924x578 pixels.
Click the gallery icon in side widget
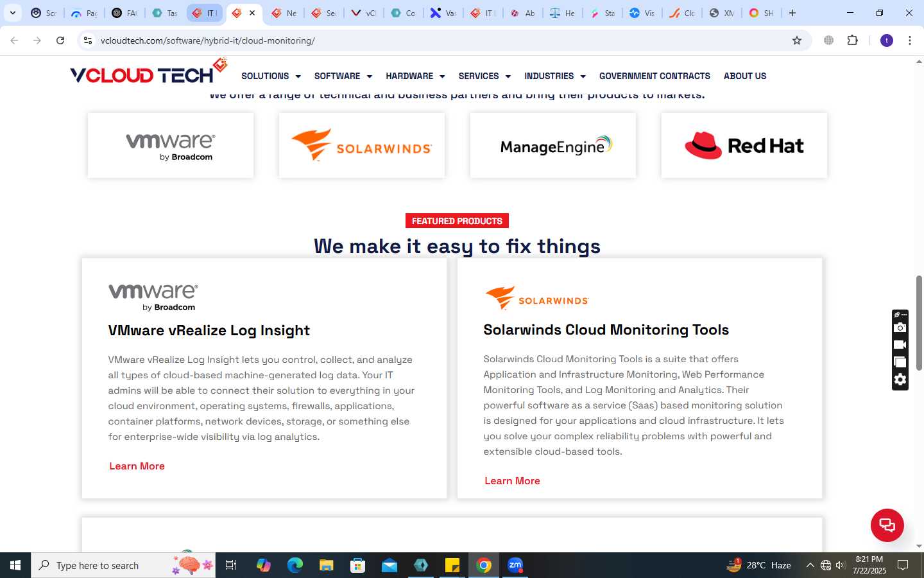(900, 362)
